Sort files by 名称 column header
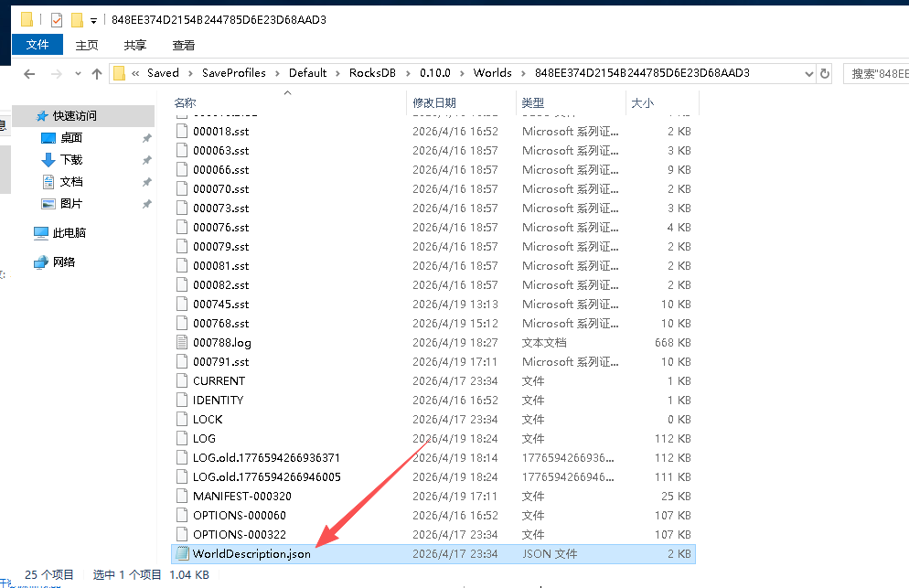Image resolution: width=909 pixels, height=588 pixels. coord(186,103)
